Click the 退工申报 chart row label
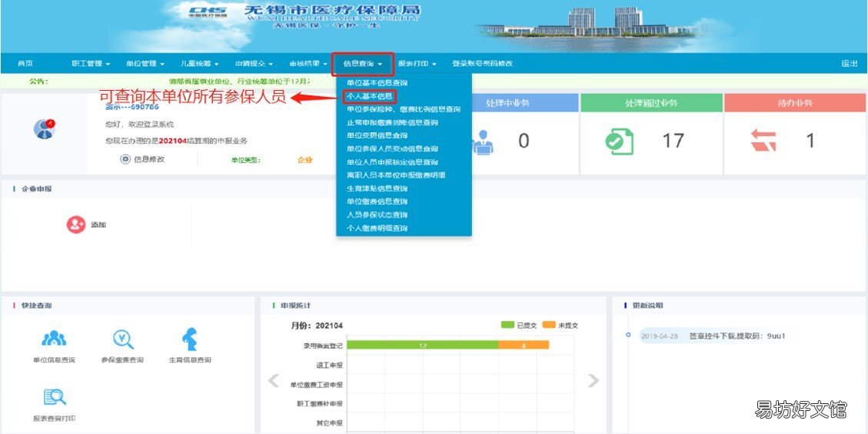The width and height of the screenshot is (868, 434). click(x=329, y=365)
